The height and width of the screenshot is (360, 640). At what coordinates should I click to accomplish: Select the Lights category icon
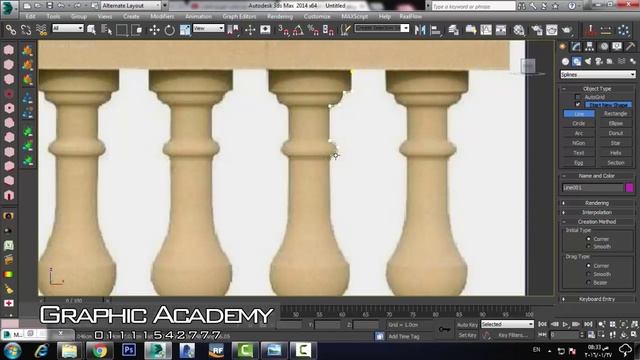(588, 61)
